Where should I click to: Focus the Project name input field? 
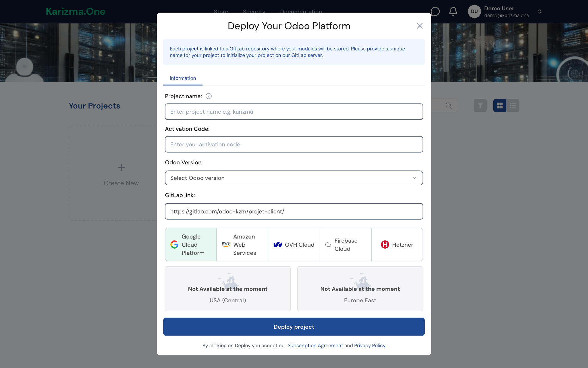[294, 111]
